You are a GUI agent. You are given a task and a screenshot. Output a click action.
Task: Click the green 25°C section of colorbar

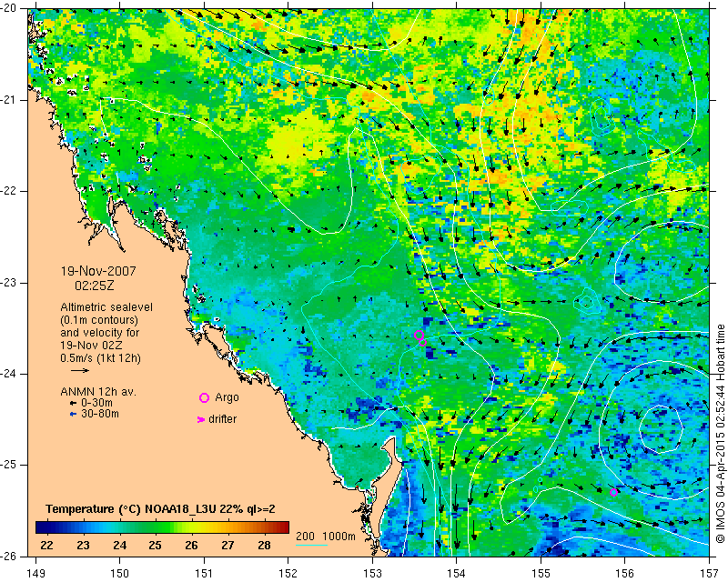pos(156,527)
